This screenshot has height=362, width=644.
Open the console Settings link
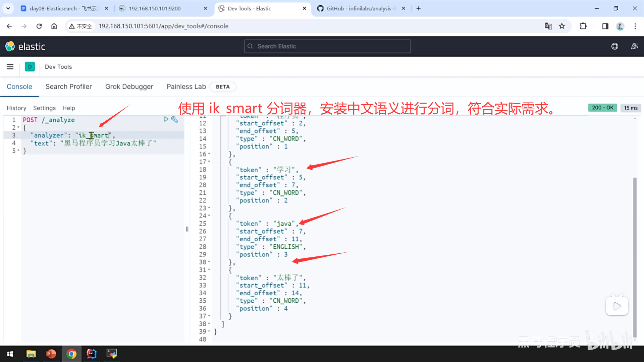tap(44, 108)
